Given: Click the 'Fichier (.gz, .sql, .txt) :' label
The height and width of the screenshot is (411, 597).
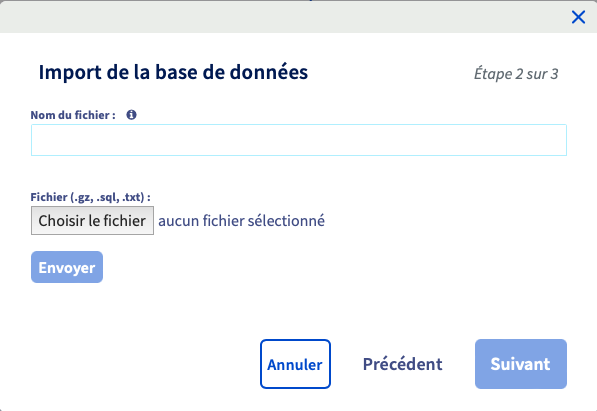Looking at the screenshot, I should [91, 197].
